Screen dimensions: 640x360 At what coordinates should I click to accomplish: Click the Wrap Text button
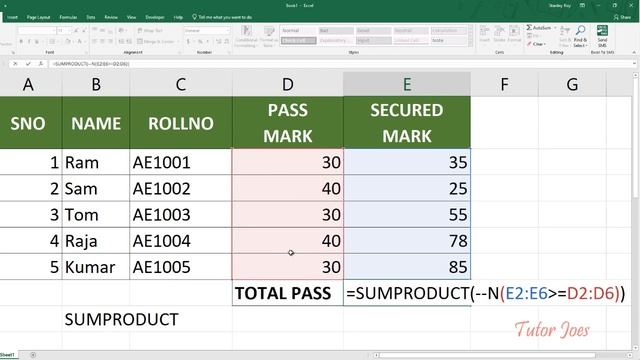(150, 31)
